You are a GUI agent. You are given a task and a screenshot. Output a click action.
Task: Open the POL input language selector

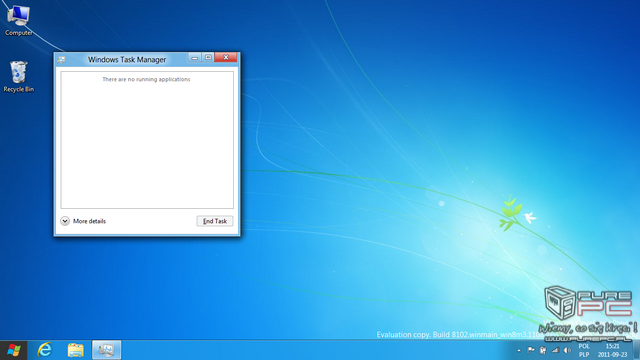pyautogui.click(x=584, y=350)
